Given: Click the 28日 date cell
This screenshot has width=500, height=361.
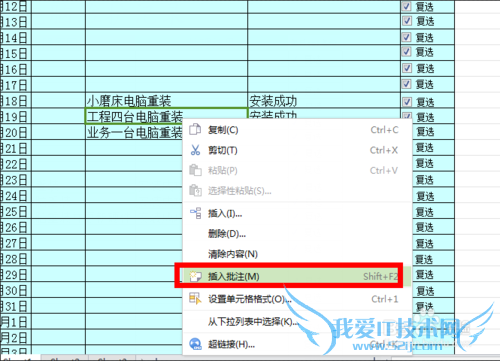Looking at the screenshot, I should 16,259.
